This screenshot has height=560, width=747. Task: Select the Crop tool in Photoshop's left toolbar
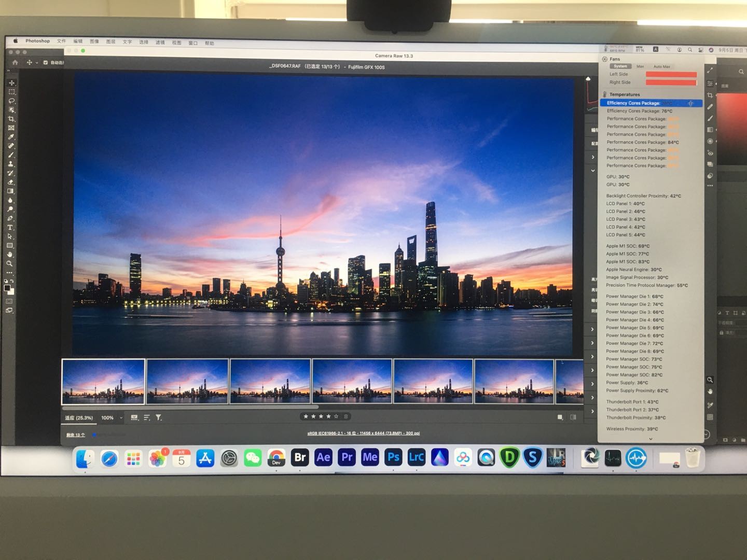click(11, 119)
